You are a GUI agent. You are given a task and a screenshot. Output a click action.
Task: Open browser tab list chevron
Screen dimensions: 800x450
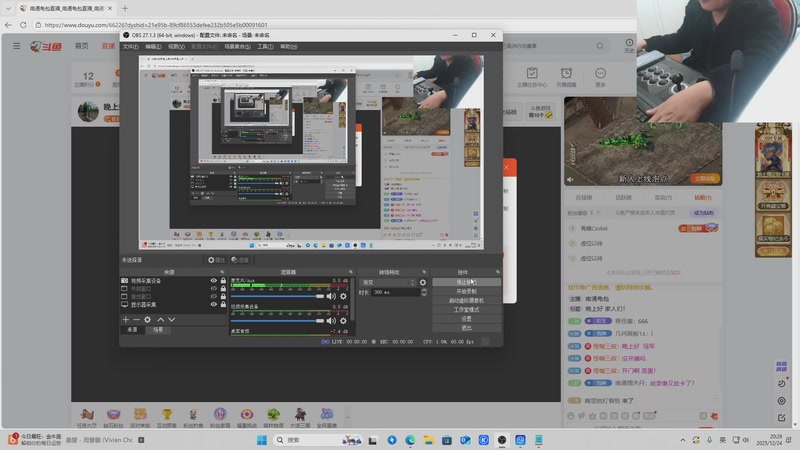coord(8,8)
